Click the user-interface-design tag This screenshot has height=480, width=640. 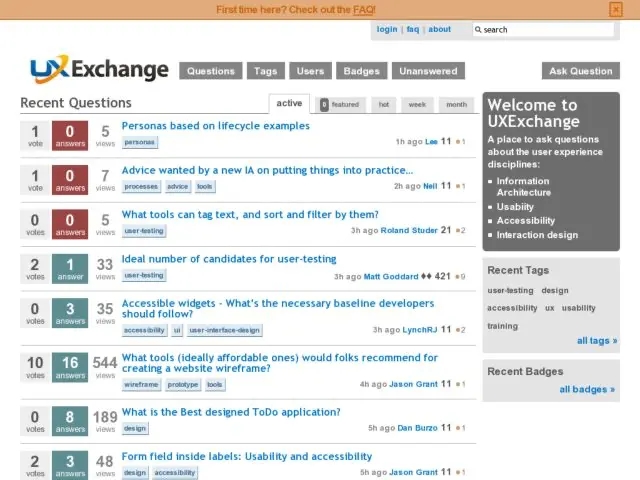pos(224,330)
